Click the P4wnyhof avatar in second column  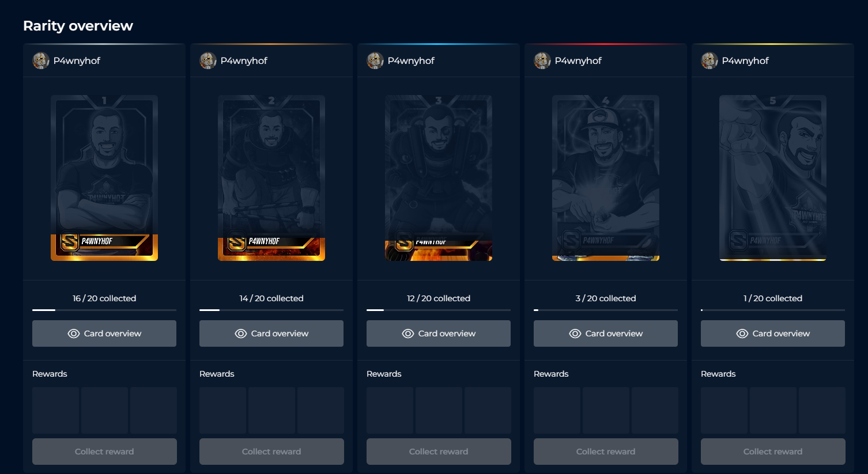(x=208, y=60)
